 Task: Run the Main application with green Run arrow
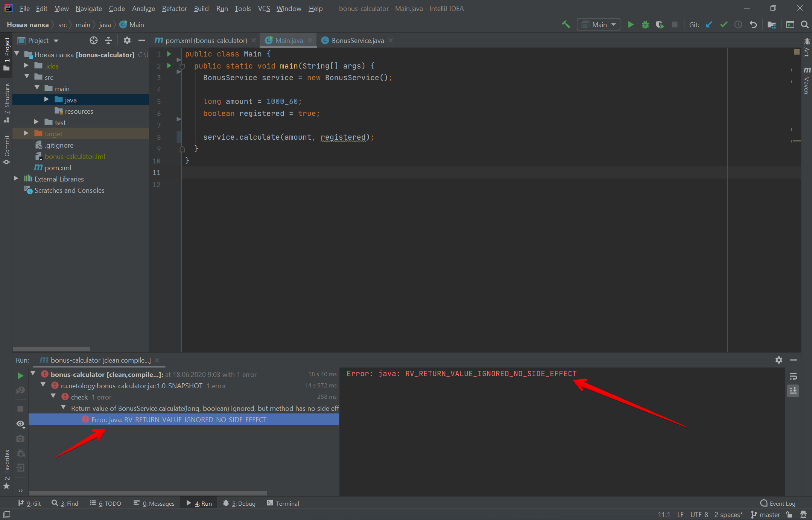click(x=631, y=24)
